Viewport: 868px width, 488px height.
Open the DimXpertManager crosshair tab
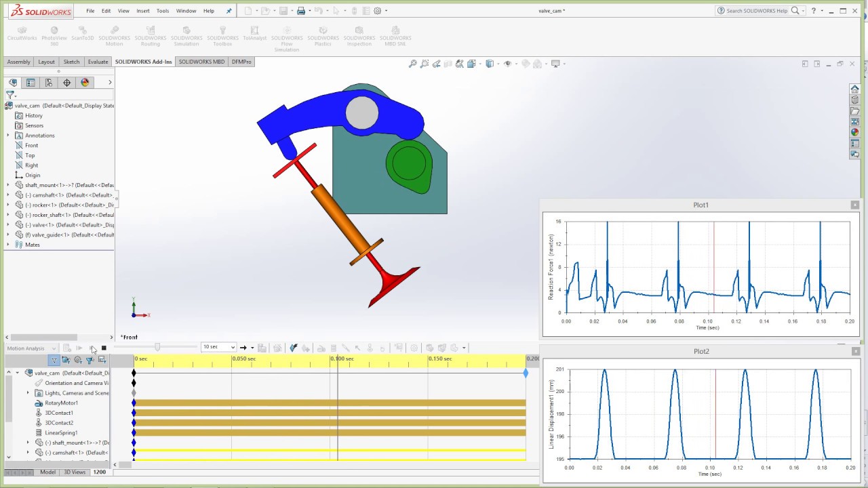(66, 83)
